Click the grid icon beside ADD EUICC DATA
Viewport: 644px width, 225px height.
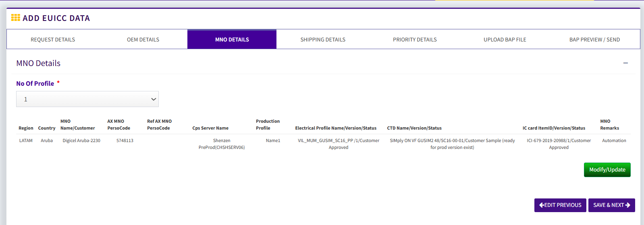[16, 18]
